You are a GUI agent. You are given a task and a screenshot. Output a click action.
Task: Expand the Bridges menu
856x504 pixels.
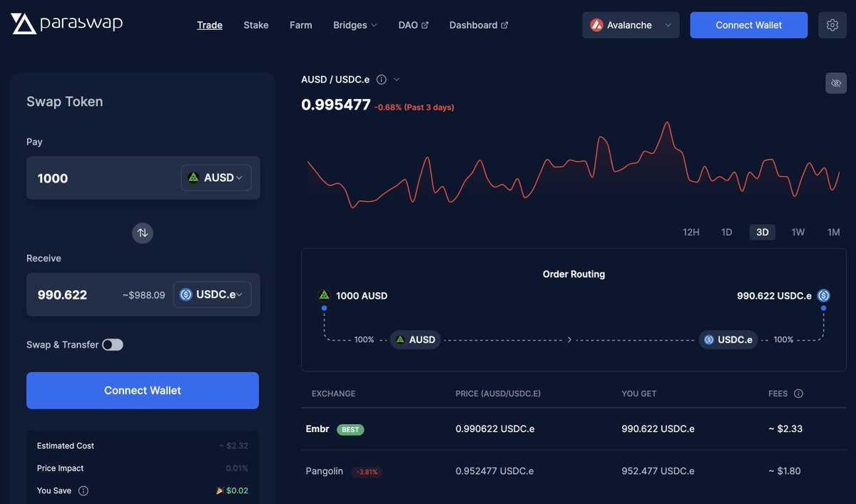355,25
